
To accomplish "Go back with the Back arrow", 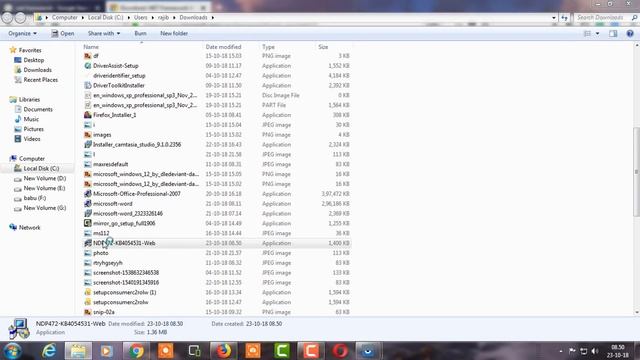I will click(x=8, y=18).
